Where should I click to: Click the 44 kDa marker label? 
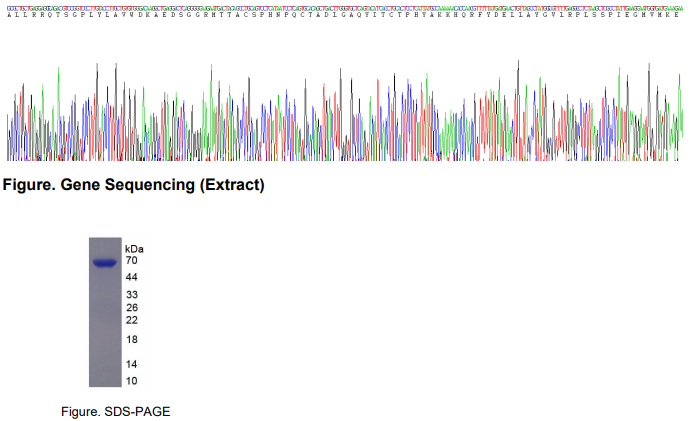click(131, 276)
